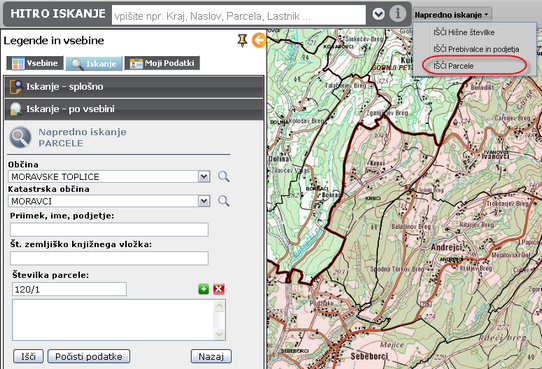Open quick search dropdown arrow icon
Screen dimensions: 542x369
[379, 14]
